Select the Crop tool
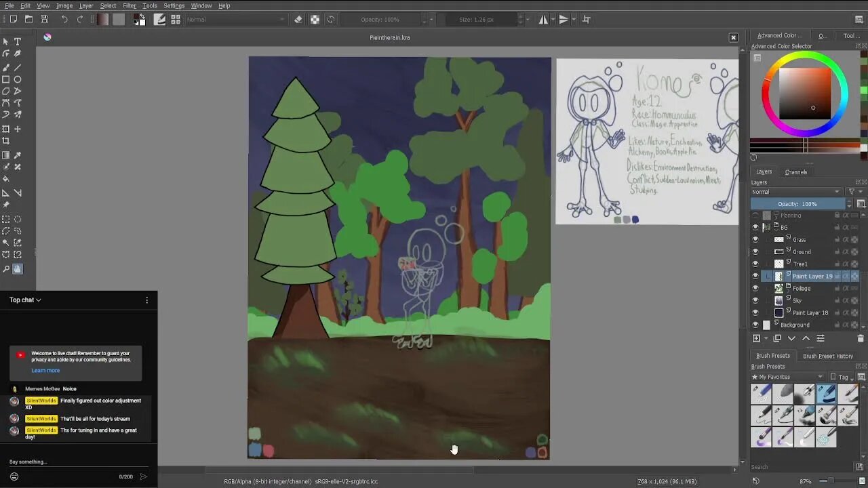Image resolution: width=868 pixels, height=488 pixels. pos(6,141)
